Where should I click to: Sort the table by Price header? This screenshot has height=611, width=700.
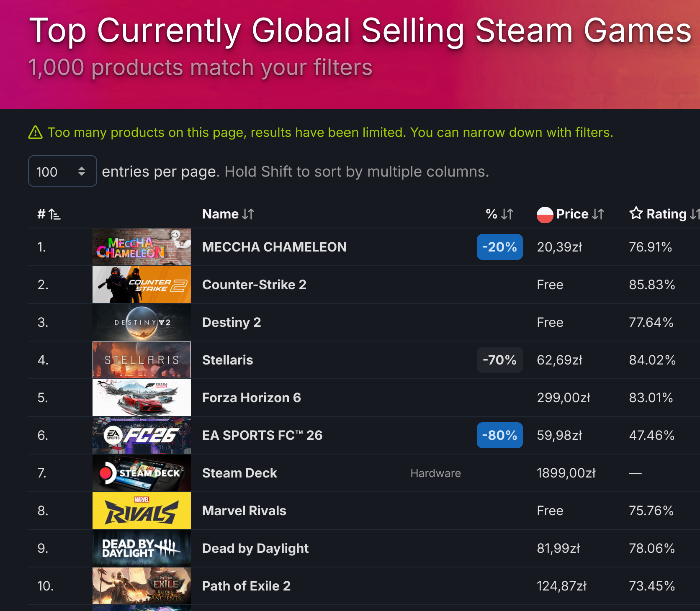572,214
